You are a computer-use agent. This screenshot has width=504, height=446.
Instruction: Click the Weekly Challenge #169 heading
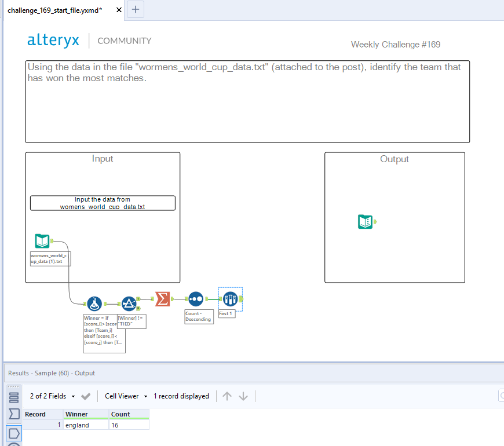click(395, 45)
